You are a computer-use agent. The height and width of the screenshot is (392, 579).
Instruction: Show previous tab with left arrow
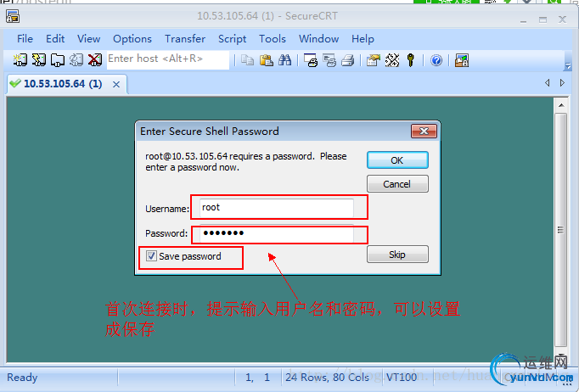click(x=548, y=83)
